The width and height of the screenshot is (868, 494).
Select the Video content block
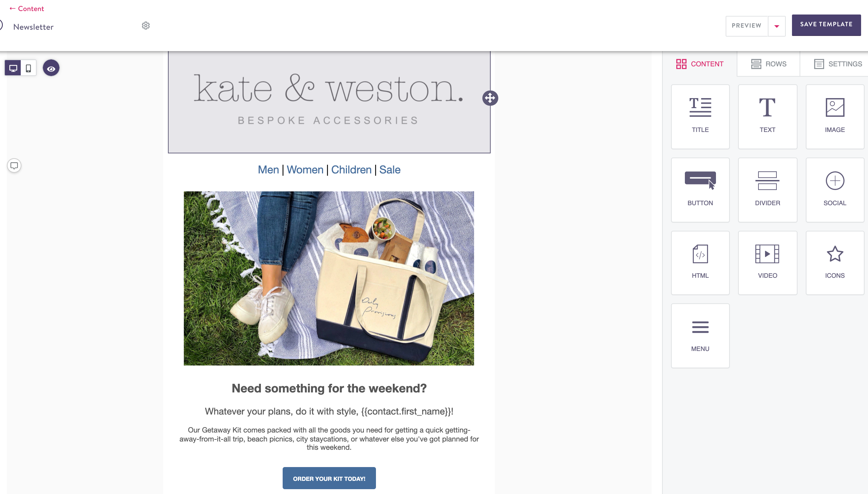[767, 263]
